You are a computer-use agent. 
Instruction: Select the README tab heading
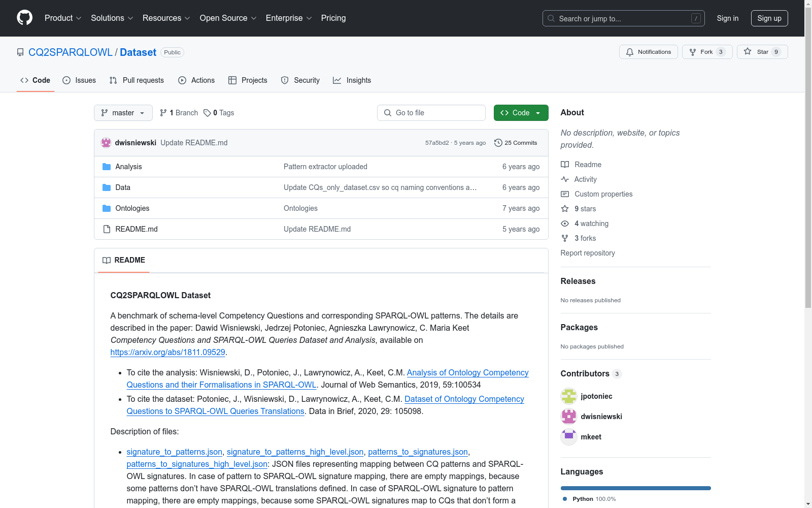pyautogui.click(x=124, y=260)
